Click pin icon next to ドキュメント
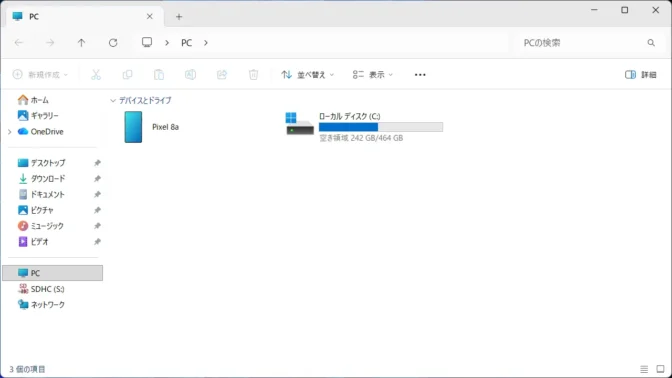The image size is (672, 378). [x=97, y=195]
